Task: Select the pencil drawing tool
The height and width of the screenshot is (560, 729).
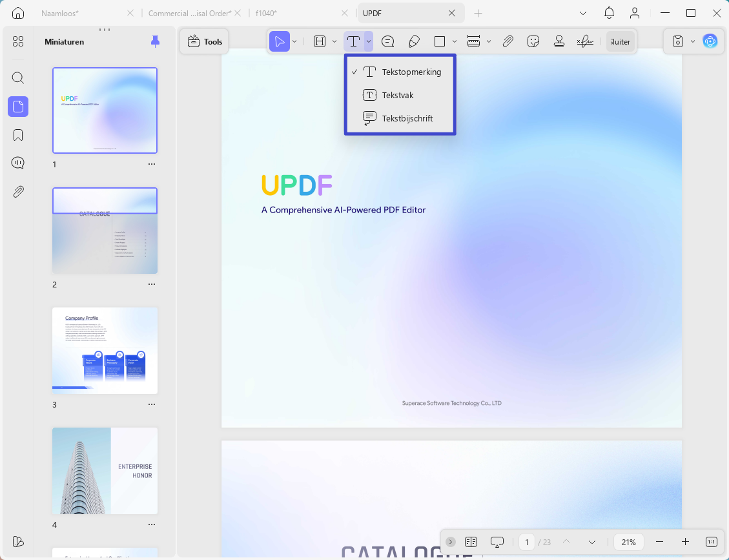Action: [414, 41]
